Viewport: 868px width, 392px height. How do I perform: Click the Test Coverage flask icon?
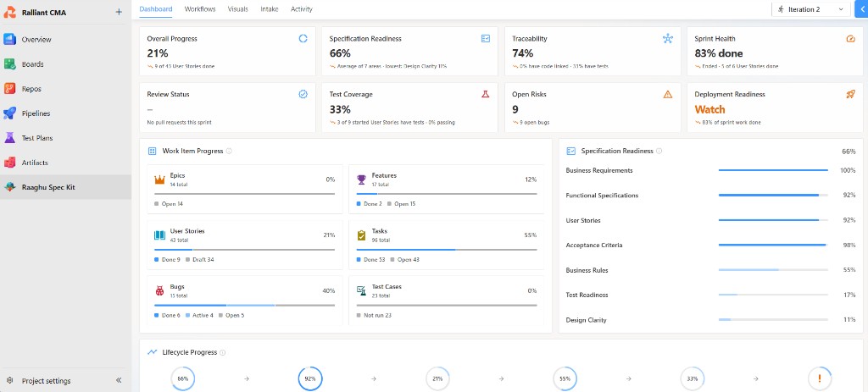click(486, 94)
